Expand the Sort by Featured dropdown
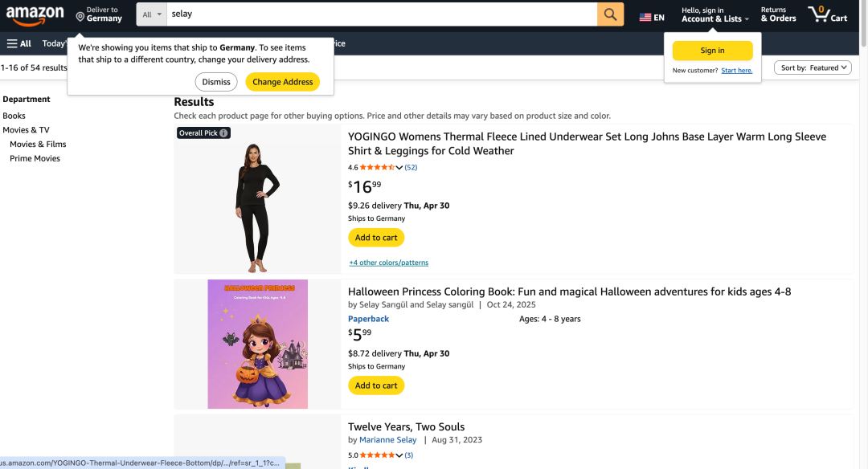The width and height of the screenshot is (868, 469). [x=813, y=68]
